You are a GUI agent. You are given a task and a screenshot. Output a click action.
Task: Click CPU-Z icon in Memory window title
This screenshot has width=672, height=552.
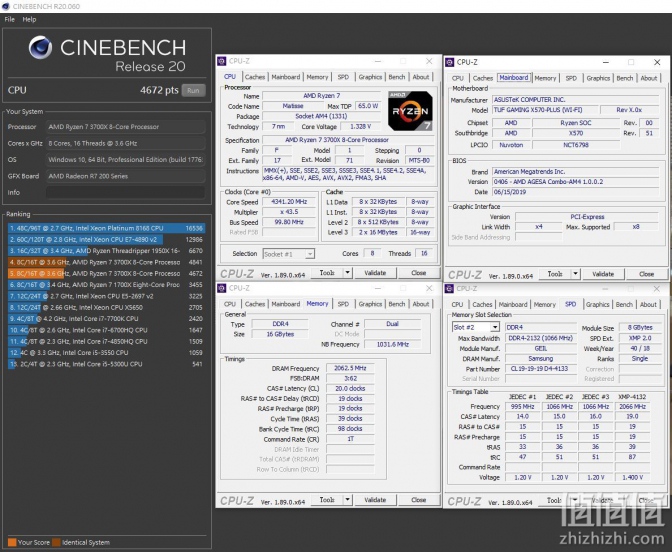[222, 288]
